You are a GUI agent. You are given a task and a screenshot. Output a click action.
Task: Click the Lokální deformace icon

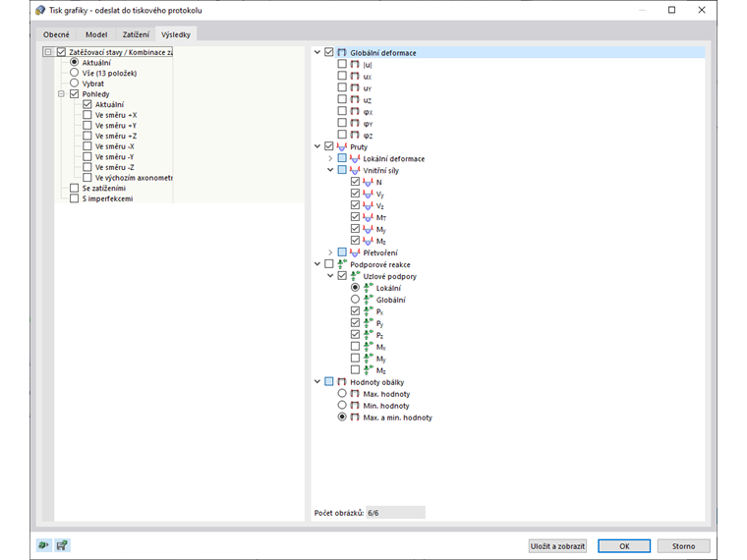click(x=355, y=158)
